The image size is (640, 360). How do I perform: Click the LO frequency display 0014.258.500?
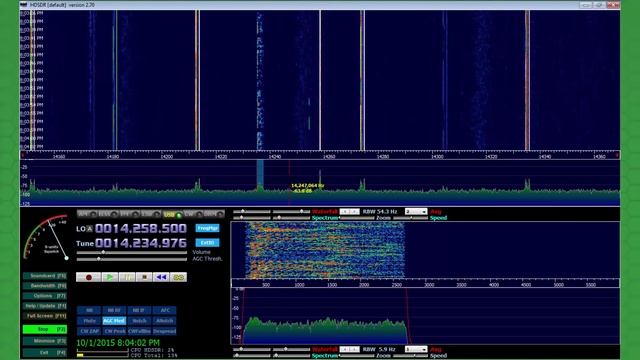click(x=141, y=229)
